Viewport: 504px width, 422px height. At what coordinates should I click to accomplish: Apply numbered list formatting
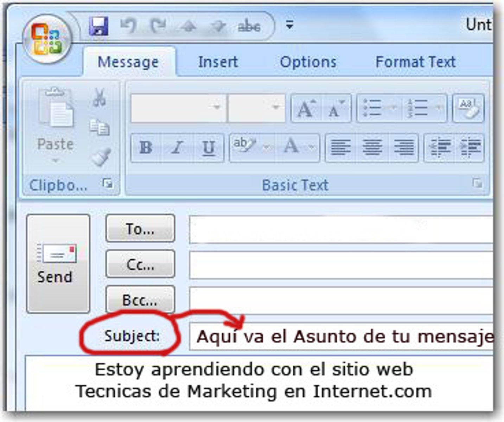(x=417, y=108)
